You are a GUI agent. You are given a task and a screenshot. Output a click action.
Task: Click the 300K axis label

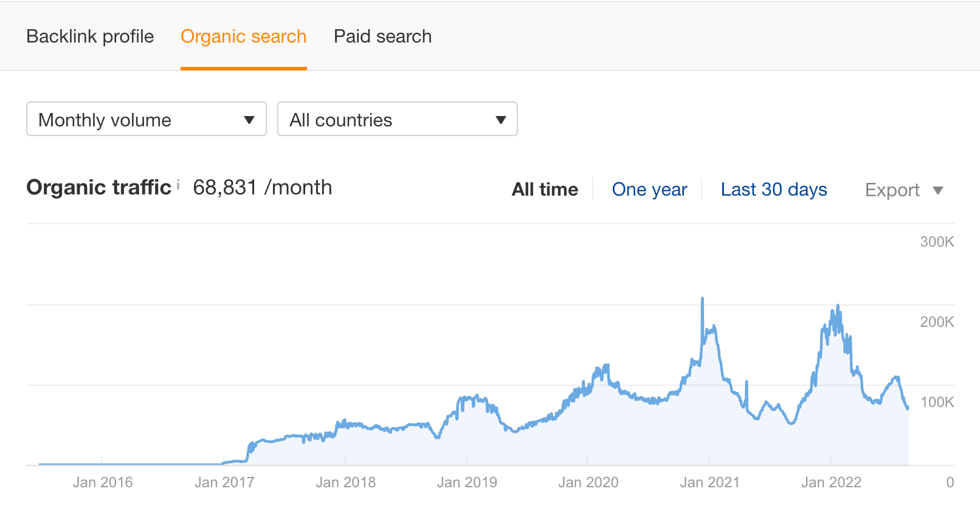point(937,242)
